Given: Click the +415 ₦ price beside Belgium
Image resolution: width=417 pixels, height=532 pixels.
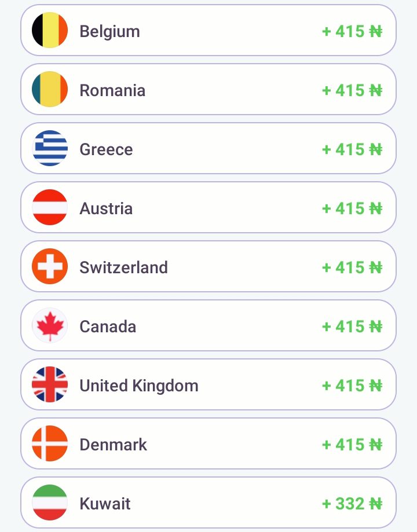Looking at the screenshot, I should click(x=352, y=31).
